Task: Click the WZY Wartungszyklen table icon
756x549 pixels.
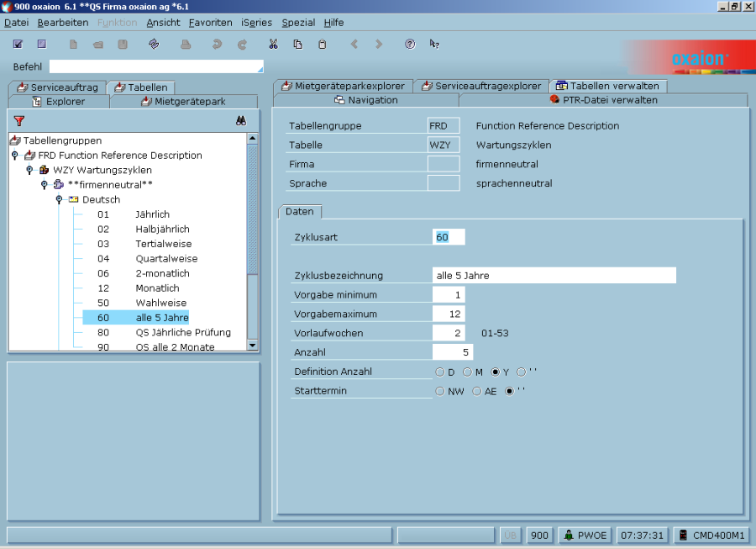Action: (45, 170)
